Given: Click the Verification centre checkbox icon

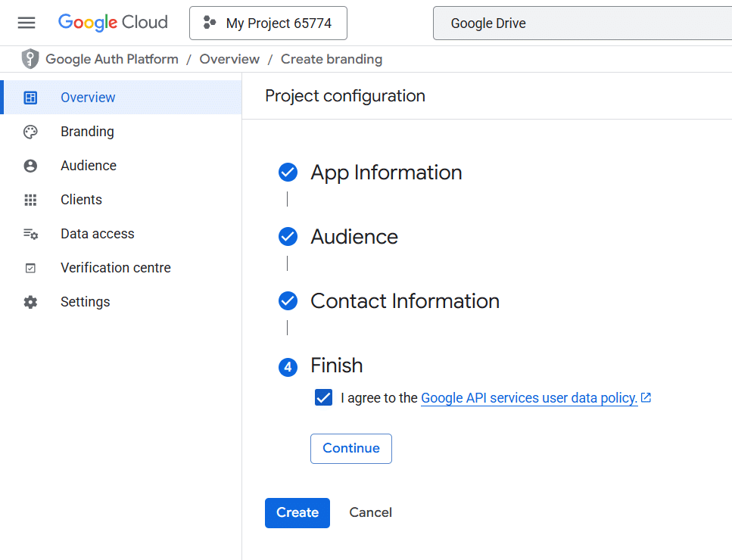Looking at the screenshot, I should point(30,268).
